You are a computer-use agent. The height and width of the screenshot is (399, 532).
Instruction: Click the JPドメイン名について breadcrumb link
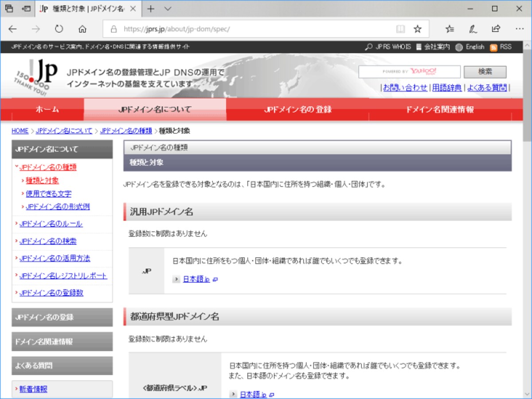point(64,131)
